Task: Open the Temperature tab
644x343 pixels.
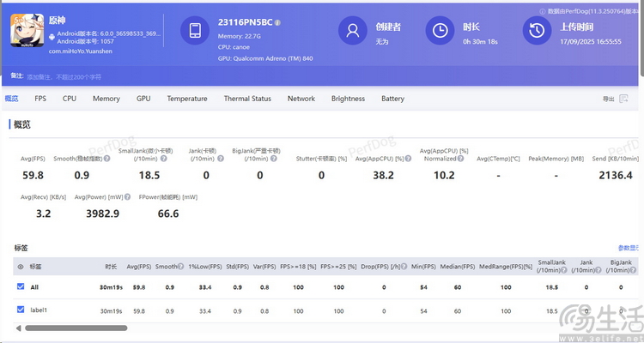Action: [x=187, y=99]
